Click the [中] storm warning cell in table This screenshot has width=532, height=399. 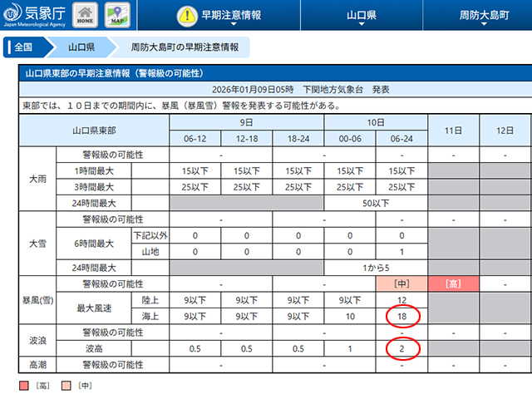pyautogui.click(x=401, y=284)
